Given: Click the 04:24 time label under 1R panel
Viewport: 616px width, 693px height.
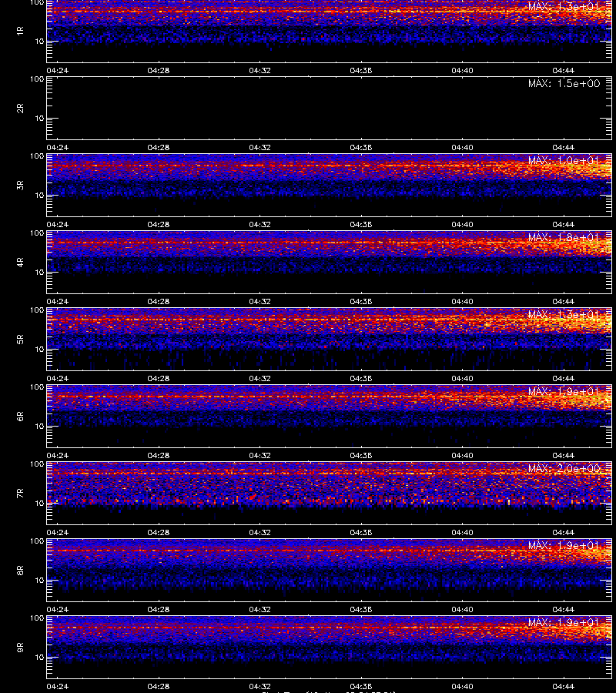Looking at the screenshot, I should (x=58, y=70).
